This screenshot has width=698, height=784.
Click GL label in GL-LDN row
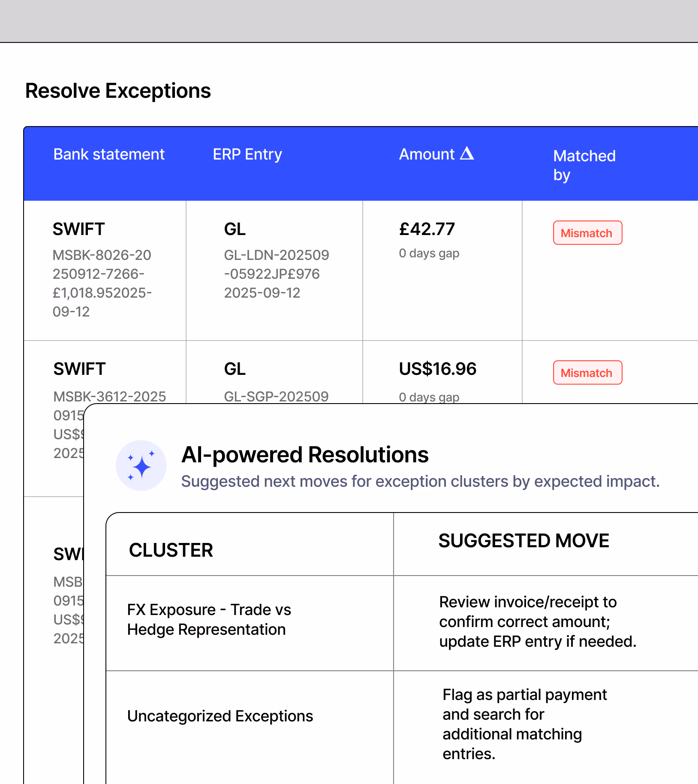click(x=235, y=229)
